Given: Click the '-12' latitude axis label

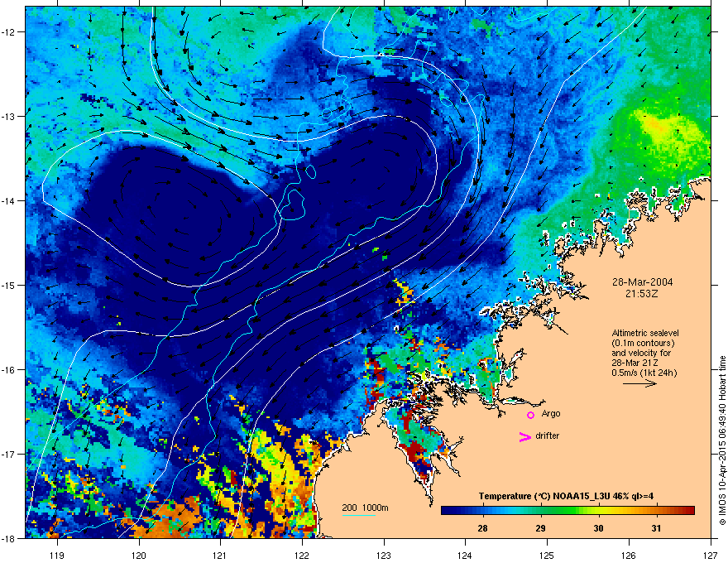Looking at the screenshot, I should pos(9,31).
